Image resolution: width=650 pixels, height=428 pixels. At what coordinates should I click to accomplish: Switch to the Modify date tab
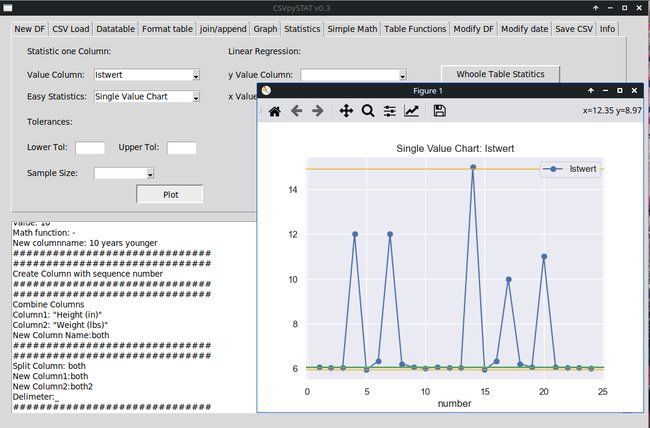coord(524,29)
